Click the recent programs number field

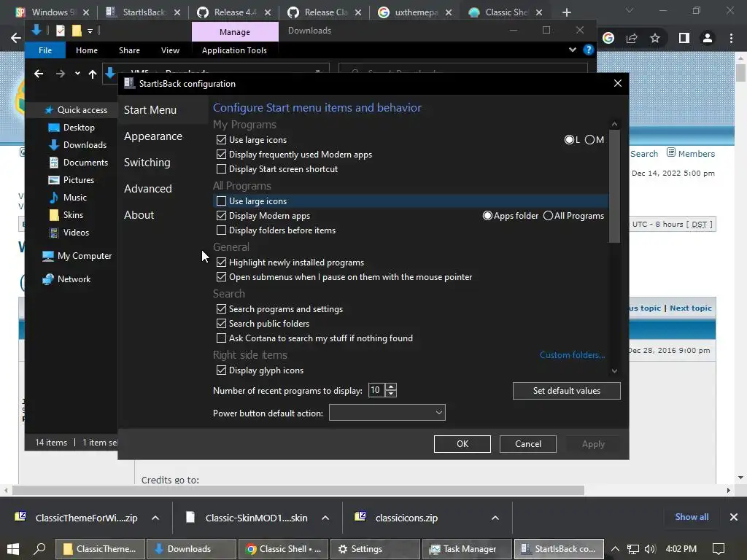click(x=376, y=391)
